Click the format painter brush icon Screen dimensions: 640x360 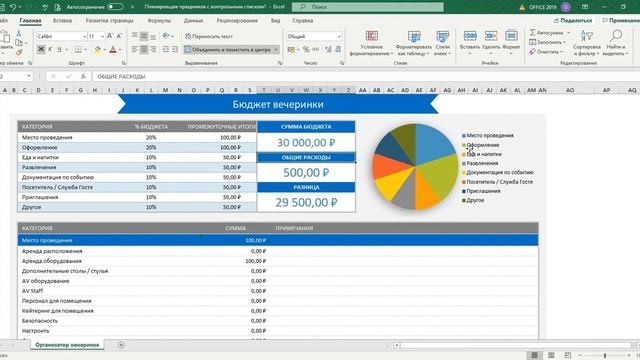[19, 52]
